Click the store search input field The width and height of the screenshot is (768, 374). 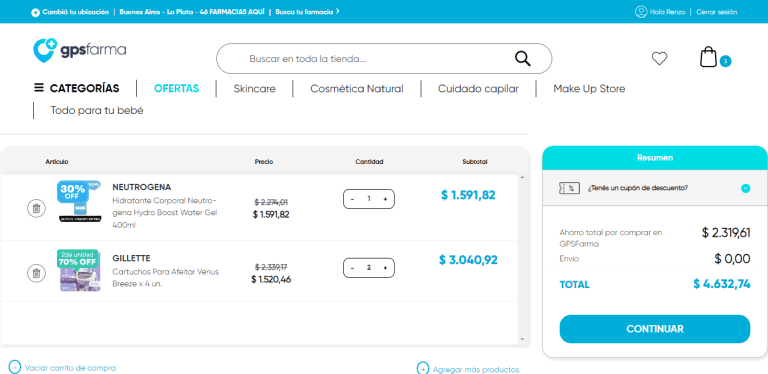[384, 59]
